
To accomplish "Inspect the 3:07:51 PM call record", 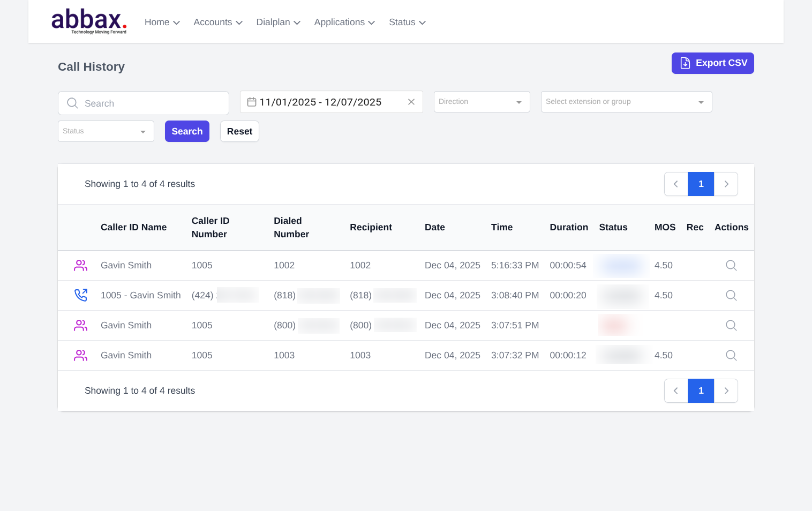I will point(731,325).
